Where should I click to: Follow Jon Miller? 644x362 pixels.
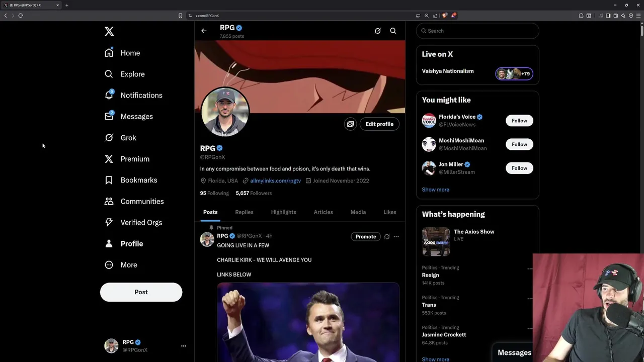tap(519, 168)
